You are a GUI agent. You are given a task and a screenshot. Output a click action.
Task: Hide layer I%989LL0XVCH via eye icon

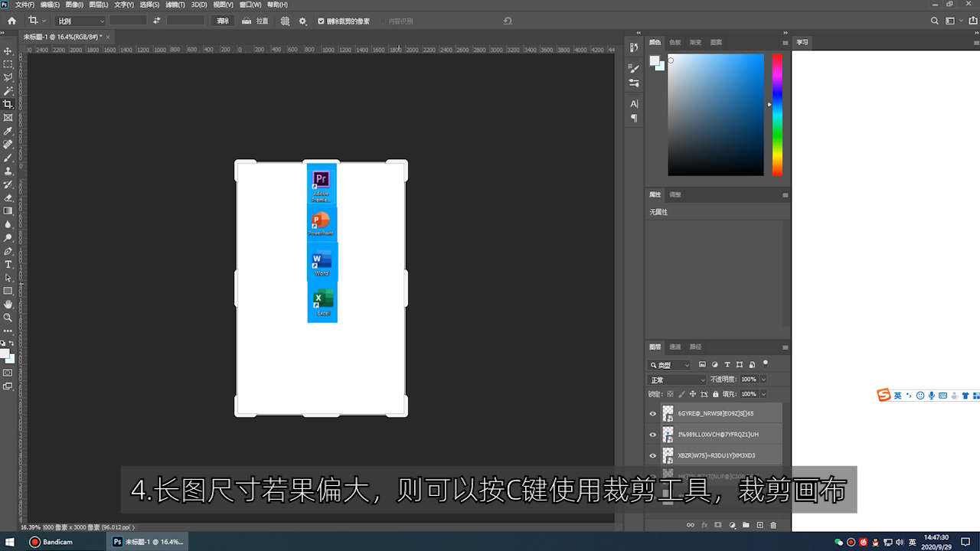[x=653, y=434]
